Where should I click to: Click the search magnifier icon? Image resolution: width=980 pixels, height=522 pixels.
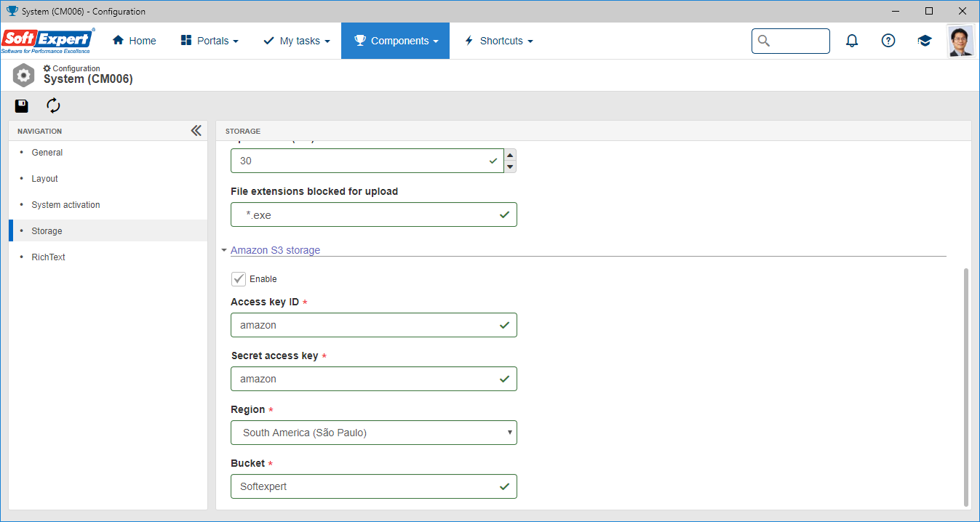pos(763,41)
